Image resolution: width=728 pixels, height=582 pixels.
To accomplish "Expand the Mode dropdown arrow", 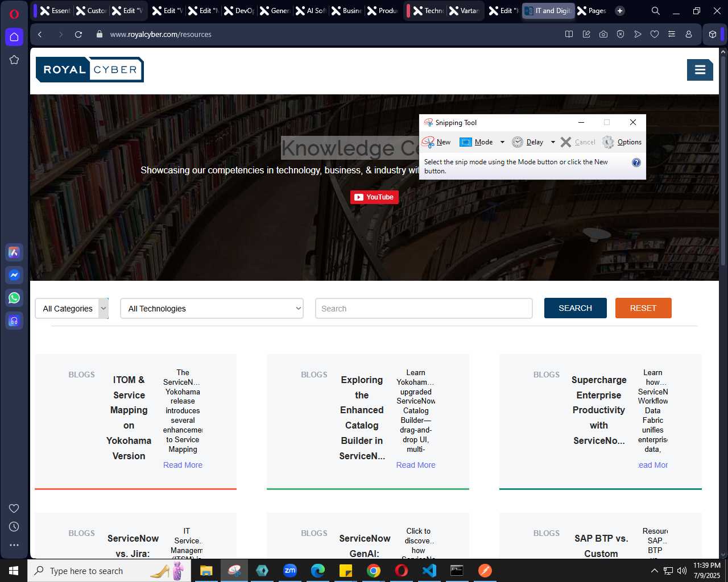I will pos(502,142).
